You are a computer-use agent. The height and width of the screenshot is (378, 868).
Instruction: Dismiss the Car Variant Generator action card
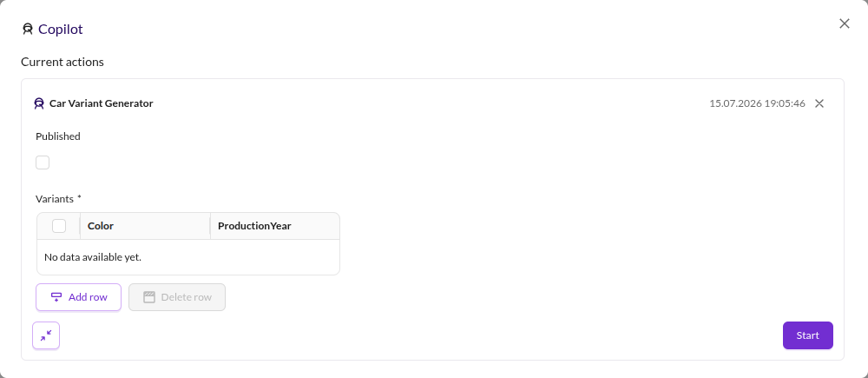pos(819,103)
